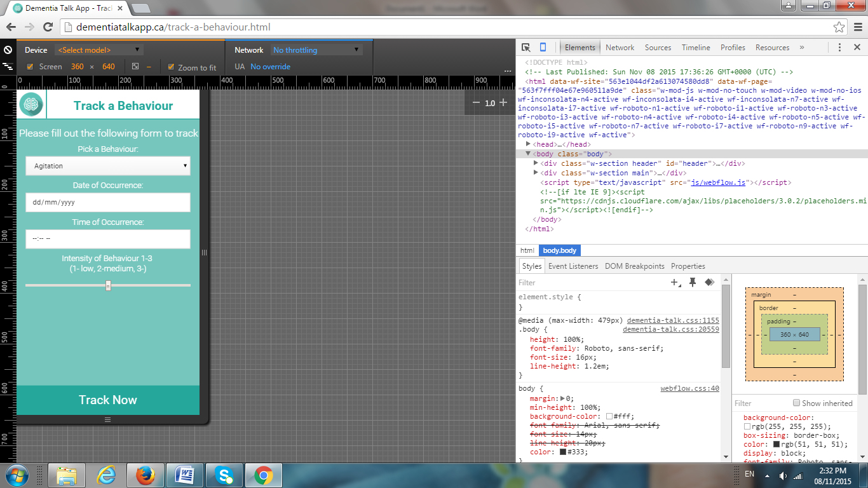Close the DevTools panel
The height and width of the screenshot is (488, 868).
[x=857, y=48]
